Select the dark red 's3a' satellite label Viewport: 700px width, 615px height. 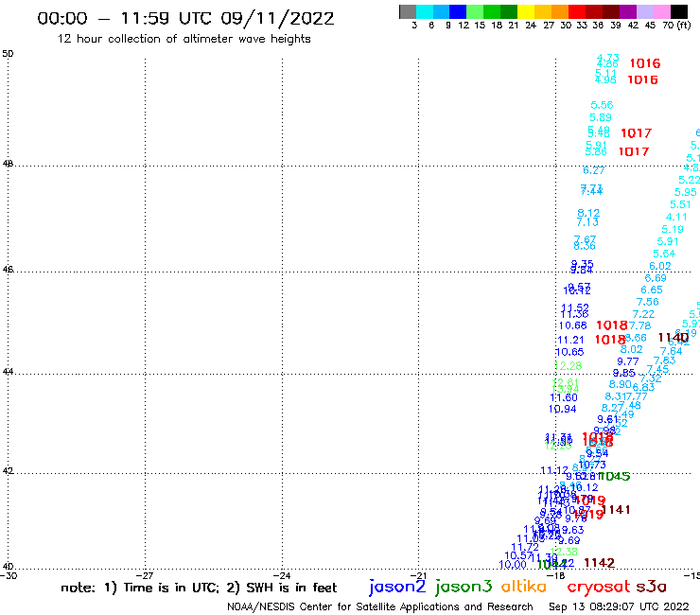pos(652,587)
